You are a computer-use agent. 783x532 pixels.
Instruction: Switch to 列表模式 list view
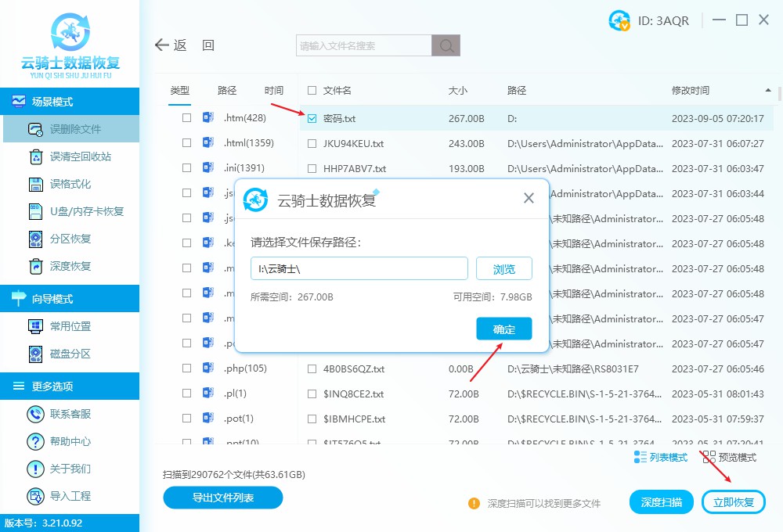pyautogui.click(x=661, y=457)
